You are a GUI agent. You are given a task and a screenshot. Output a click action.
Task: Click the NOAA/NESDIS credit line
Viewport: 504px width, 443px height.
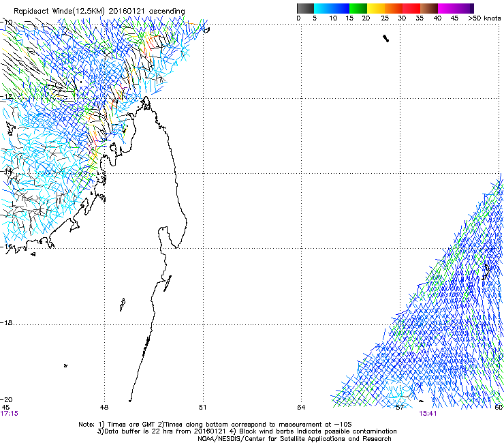(x=294, y=439)
